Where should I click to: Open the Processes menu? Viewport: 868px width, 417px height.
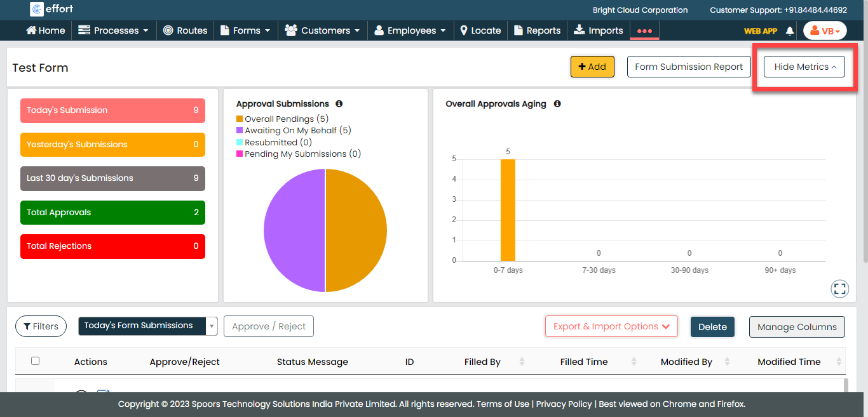click(113, 30)
